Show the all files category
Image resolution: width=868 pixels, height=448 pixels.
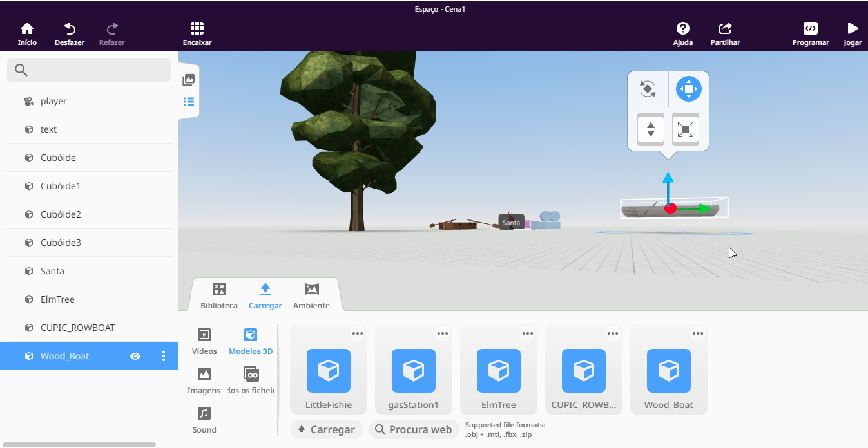[x=251, y=381]
